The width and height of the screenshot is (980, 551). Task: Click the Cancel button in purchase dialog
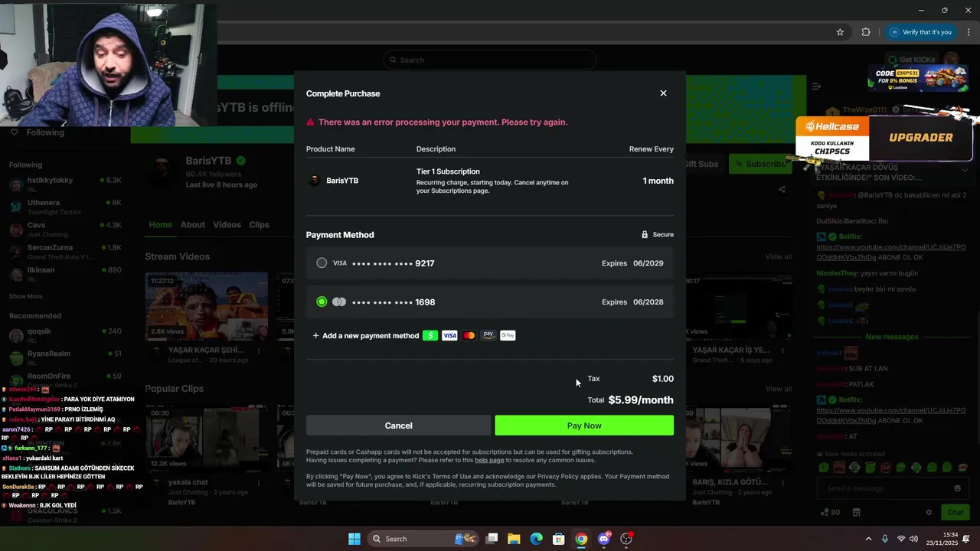coord(398,425)
